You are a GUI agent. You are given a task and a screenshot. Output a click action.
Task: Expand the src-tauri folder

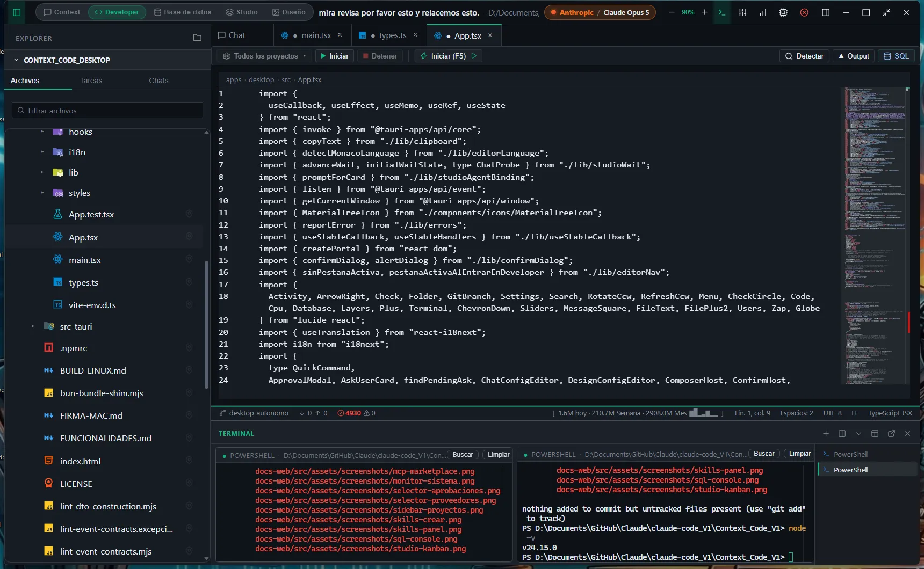tap(33, 326)
